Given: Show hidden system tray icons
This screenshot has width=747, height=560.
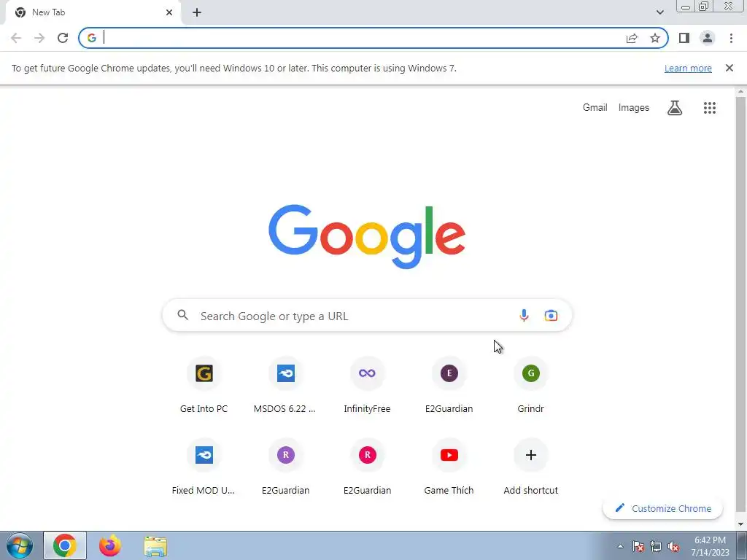Looking at the screenshot, I should click(x=620, y=547).
